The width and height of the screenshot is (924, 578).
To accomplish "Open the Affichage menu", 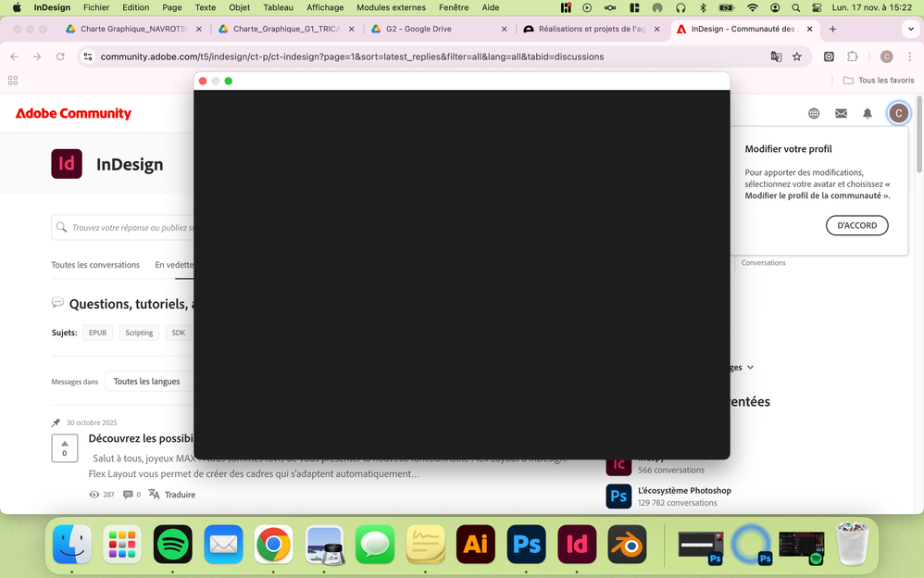I will pyautogui.click(x=325, y=7).
